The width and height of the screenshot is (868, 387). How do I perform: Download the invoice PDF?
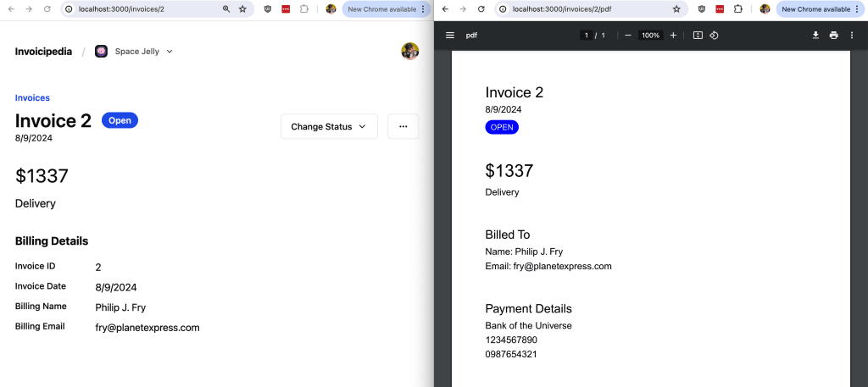point(815,36)
